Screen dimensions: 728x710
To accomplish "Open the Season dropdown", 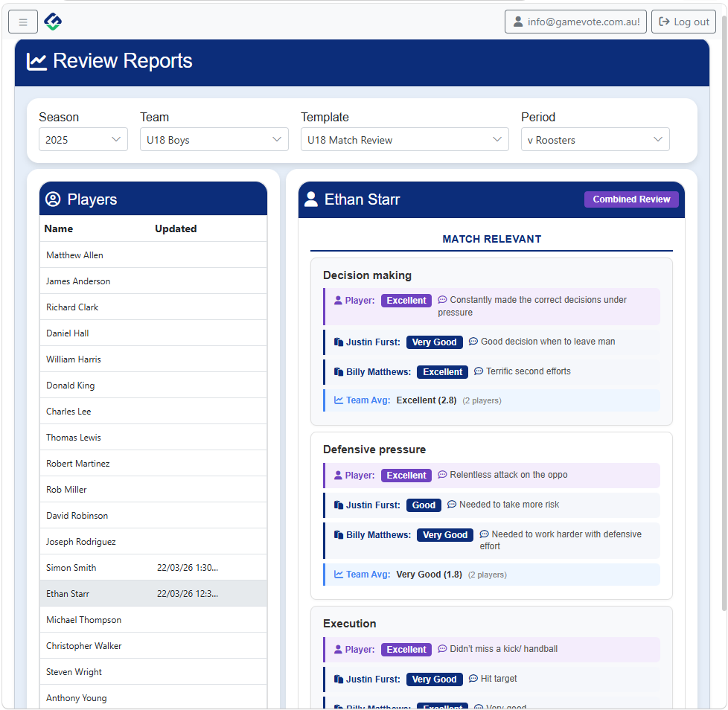I will (x=83, y=138).
